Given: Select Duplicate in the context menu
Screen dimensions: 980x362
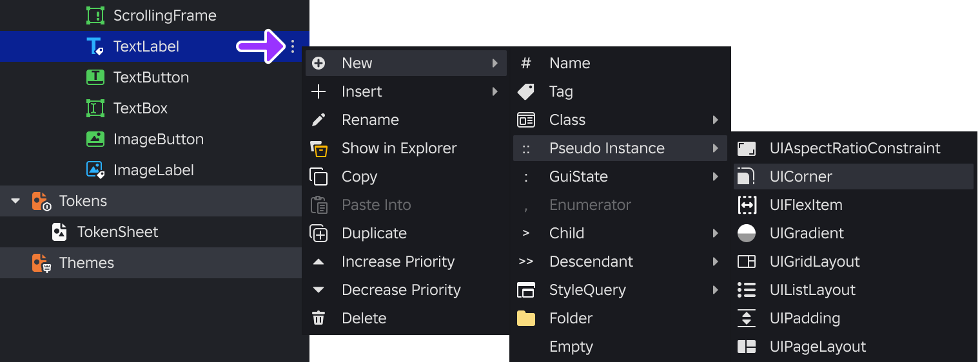Looking at the screenshot, I should point(406,233).
